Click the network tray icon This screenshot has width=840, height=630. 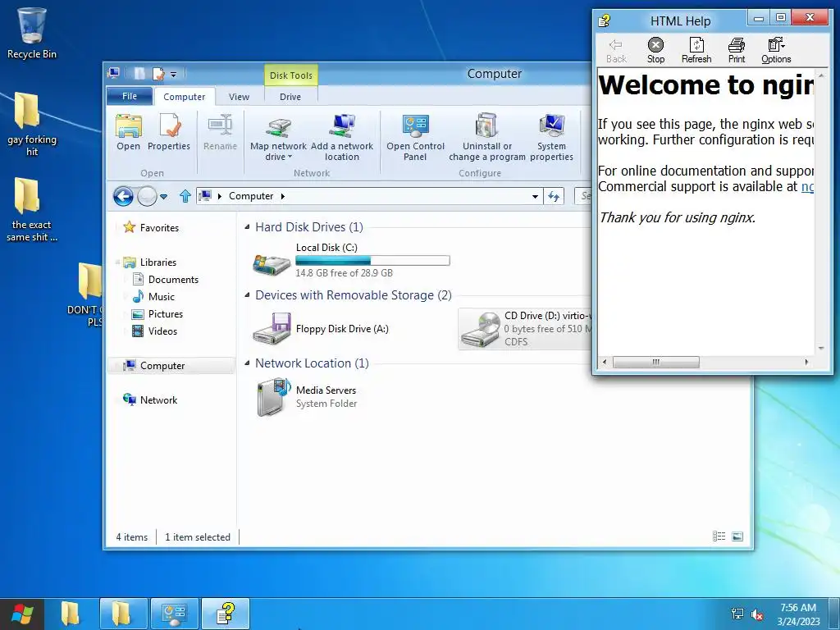click(737, 614)
